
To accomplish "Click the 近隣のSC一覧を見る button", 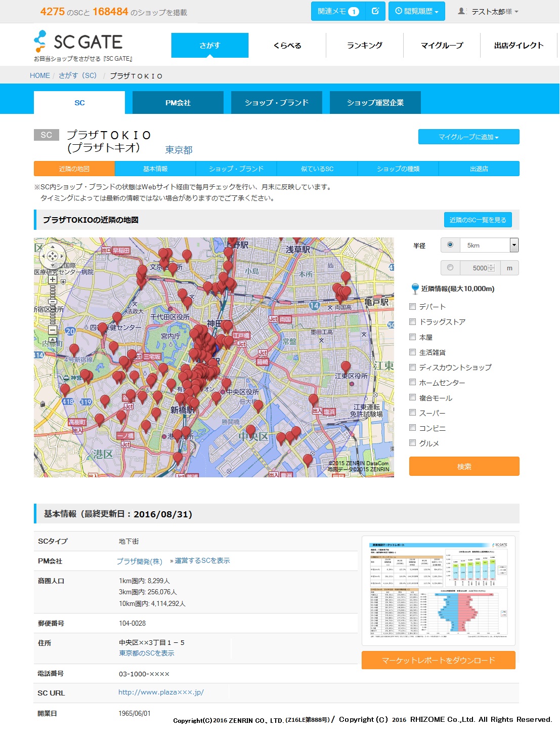I will click(x=478, y=220).
